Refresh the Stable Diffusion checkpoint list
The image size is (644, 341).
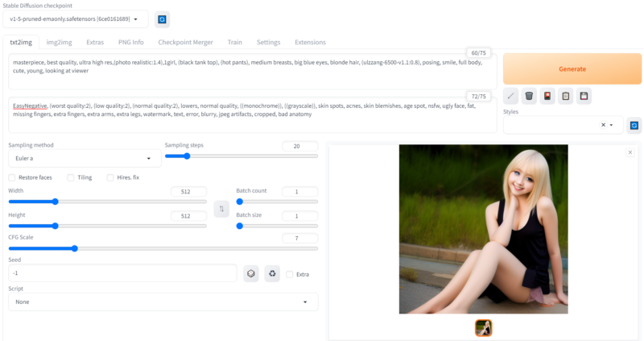(x=163, y=19)
